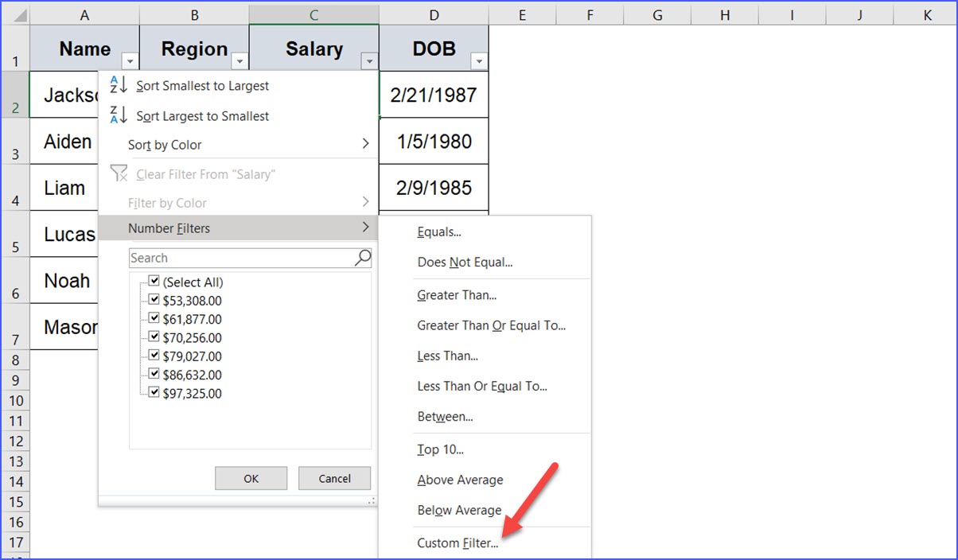Open the DOB column filter icon
Viewport: 958px width, 560px height.
480,60
